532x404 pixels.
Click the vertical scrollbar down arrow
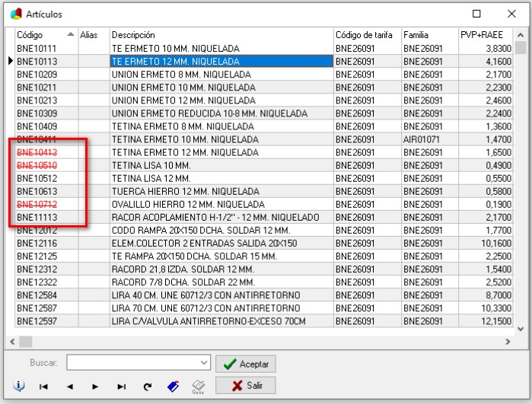point(521,327)
